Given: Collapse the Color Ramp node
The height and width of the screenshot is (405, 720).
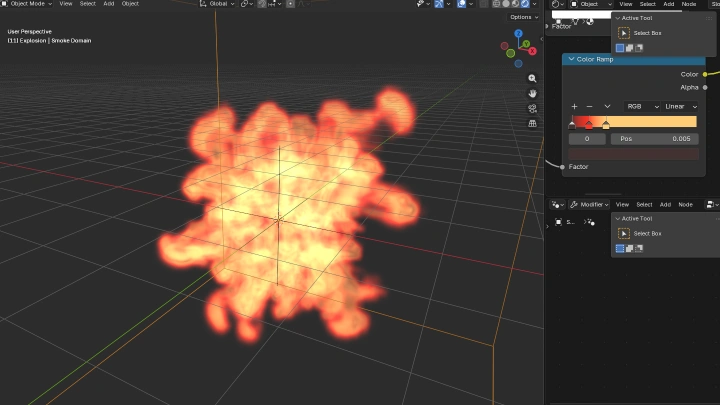Looking at the screenshot, I should [571, 59].
